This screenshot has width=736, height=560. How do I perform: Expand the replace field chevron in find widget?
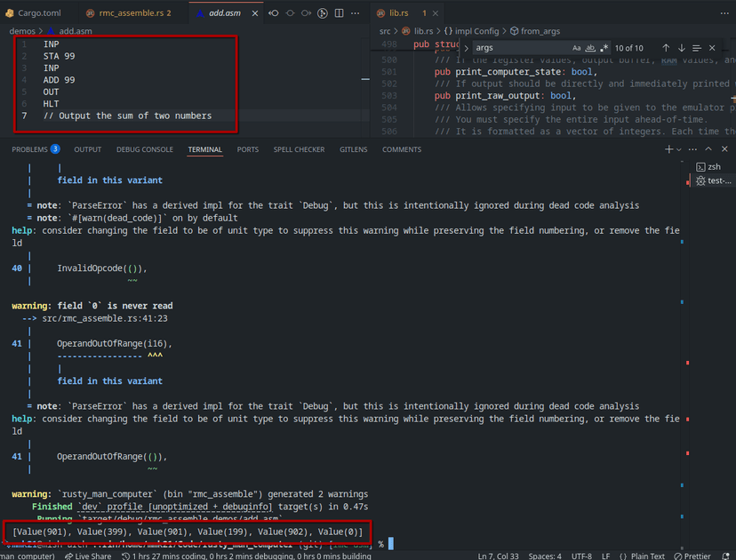tap(466, 48)
